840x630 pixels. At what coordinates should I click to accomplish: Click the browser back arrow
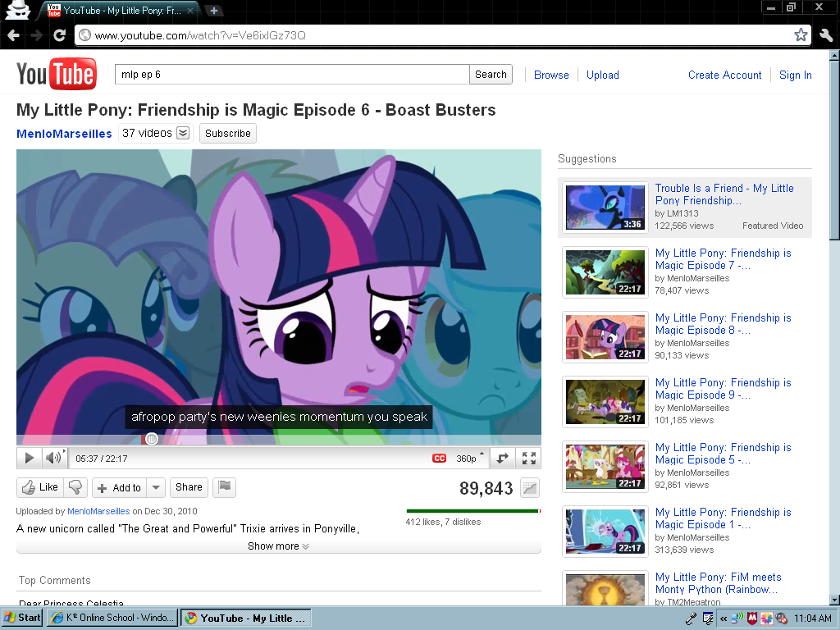pyautogui.click(x=14, y=35)
